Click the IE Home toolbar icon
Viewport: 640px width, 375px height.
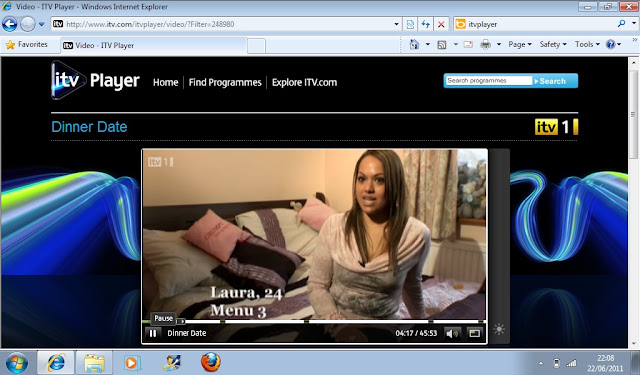414,44
